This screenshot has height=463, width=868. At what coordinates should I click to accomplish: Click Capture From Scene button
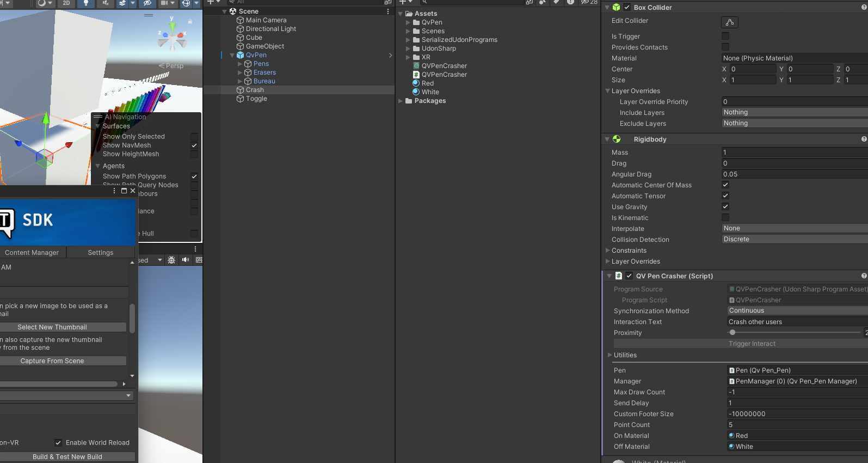tap(63, 361)
